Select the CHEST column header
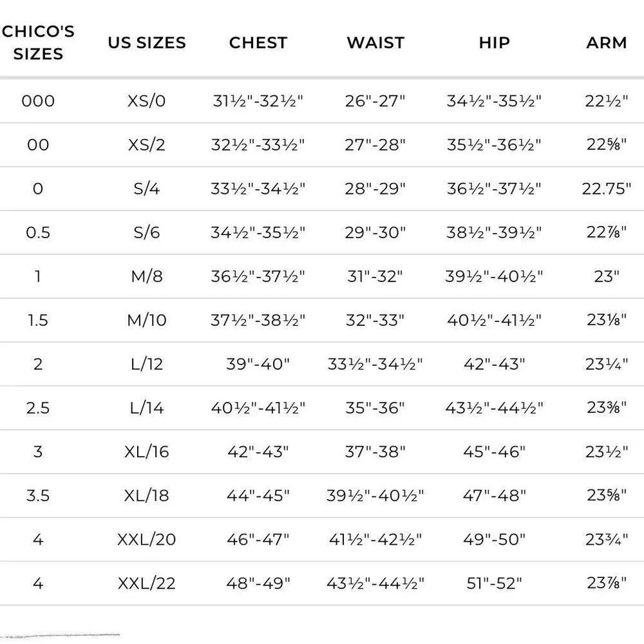Screen dimensions: 644x644 pos(258,43)
